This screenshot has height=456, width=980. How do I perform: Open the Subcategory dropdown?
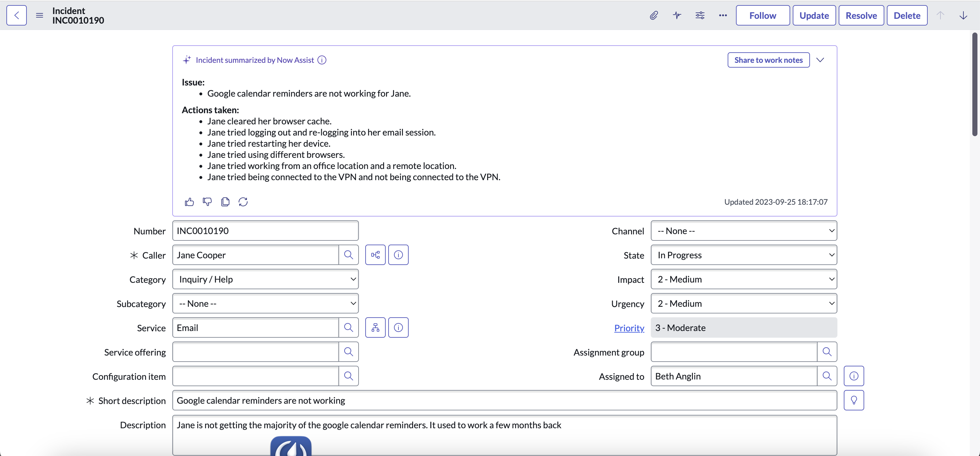265,304
